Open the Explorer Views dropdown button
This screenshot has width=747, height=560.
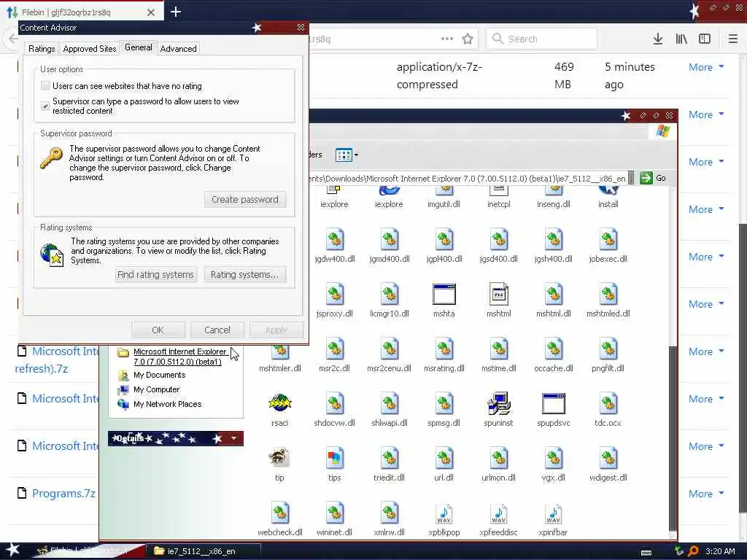coord(347,155)
